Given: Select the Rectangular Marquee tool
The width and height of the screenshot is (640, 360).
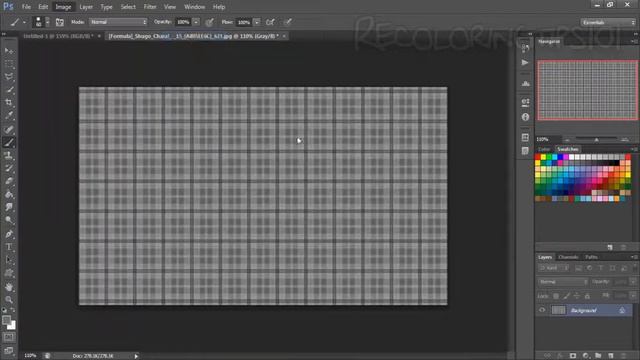Looking at the screenshot, I should point(9,64).
